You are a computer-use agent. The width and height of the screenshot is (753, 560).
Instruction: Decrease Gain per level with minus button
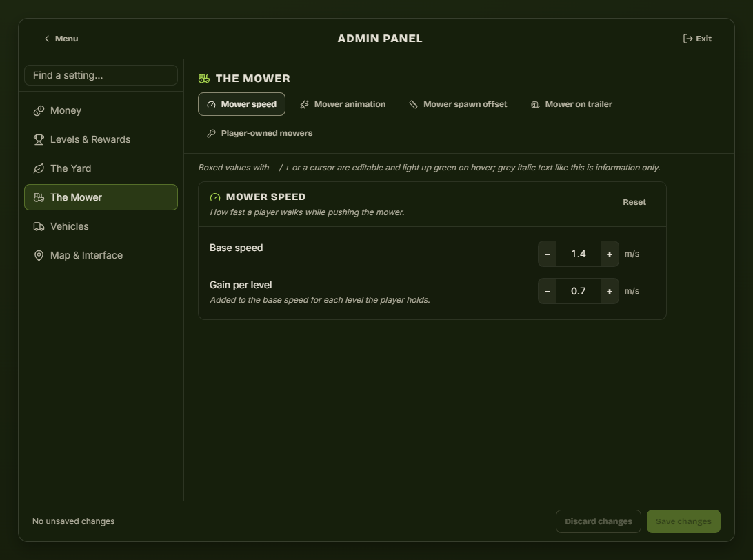pos(548,292)
